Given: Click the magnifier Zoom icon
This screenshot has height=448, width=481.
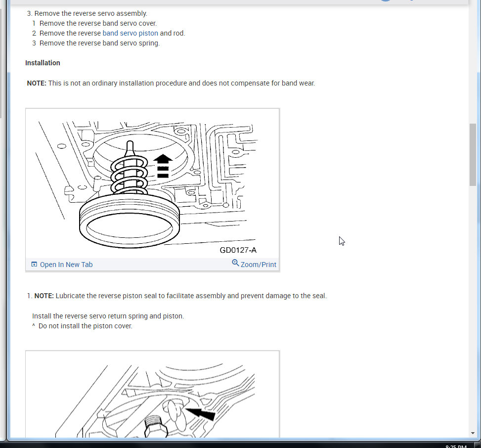Looking at the screenshot, I should [235, 263].
